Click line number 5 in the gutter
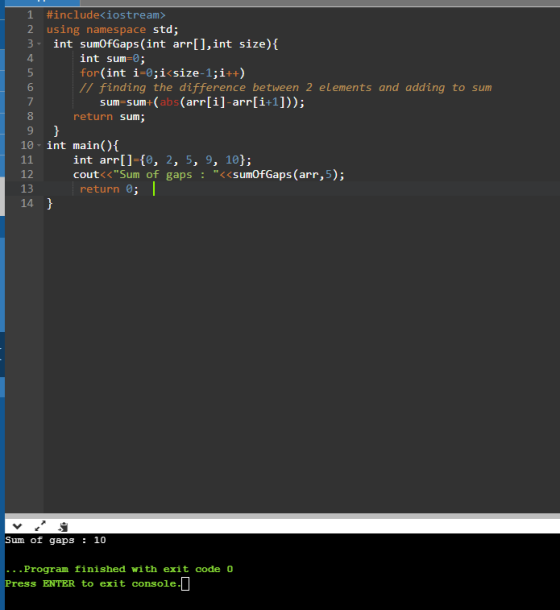Image resolution: width=560 pixels, height=610 pixels. 30,73
